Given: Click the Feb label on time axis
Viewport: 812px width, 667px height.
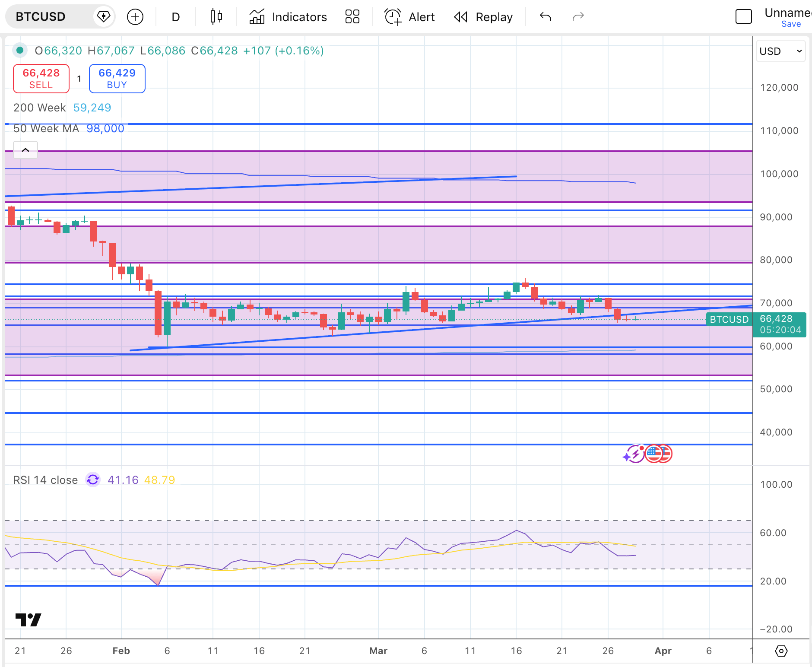Looking at the screenshot, I should point(121,651).
